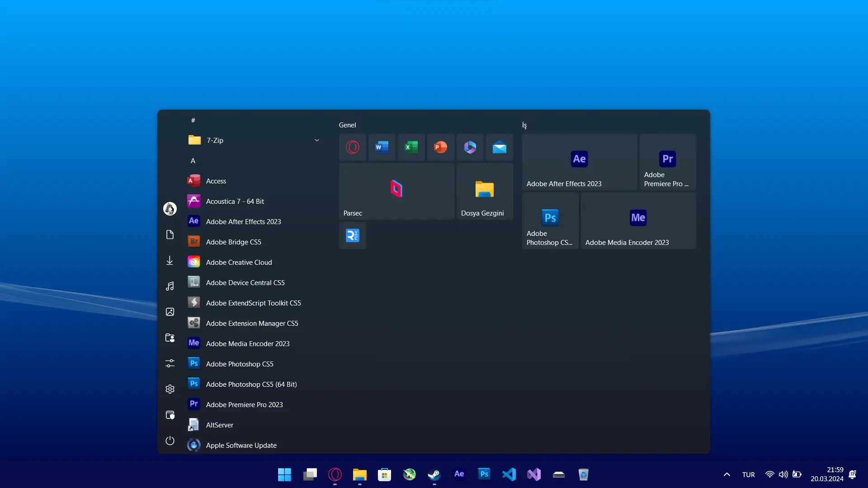The width and height of the screenshot is (868, 488).
Task: Open Adobe Premiere Pro 2023 in app list
Action: click(x=255, y=404)
